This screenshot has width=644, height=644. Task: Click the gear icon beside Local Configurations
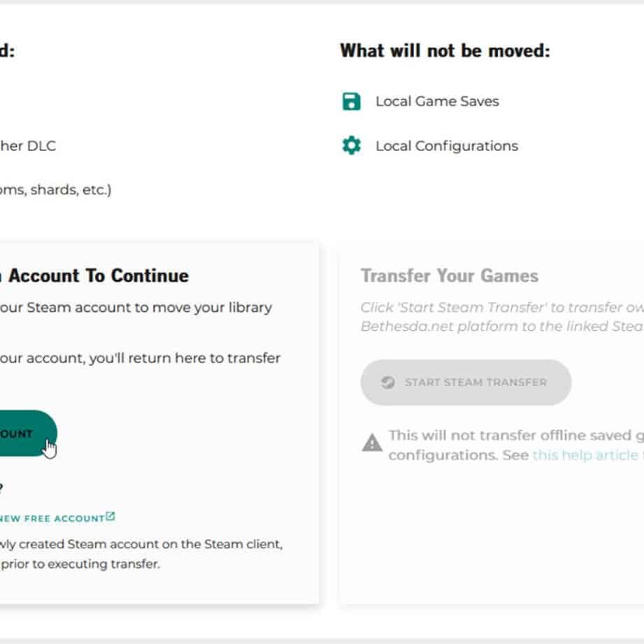pyautogui.click(x=351, y=145)
